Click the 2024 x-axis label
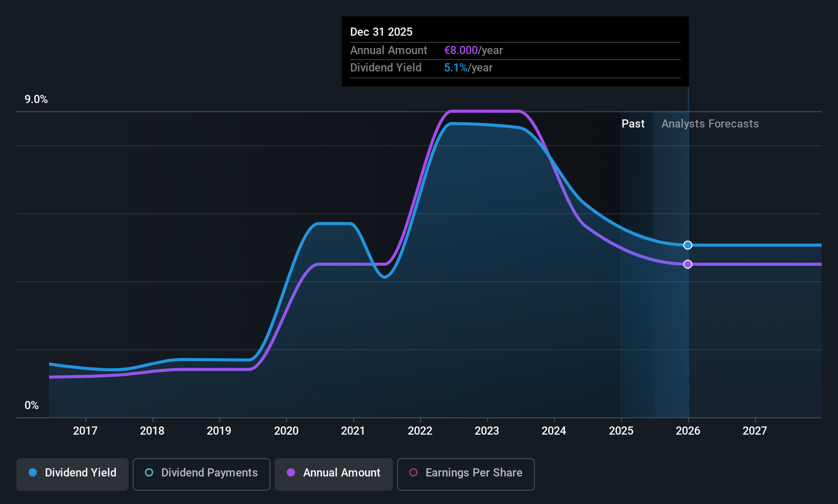Viewport: 838px width, 504px height. coord(554,431)
